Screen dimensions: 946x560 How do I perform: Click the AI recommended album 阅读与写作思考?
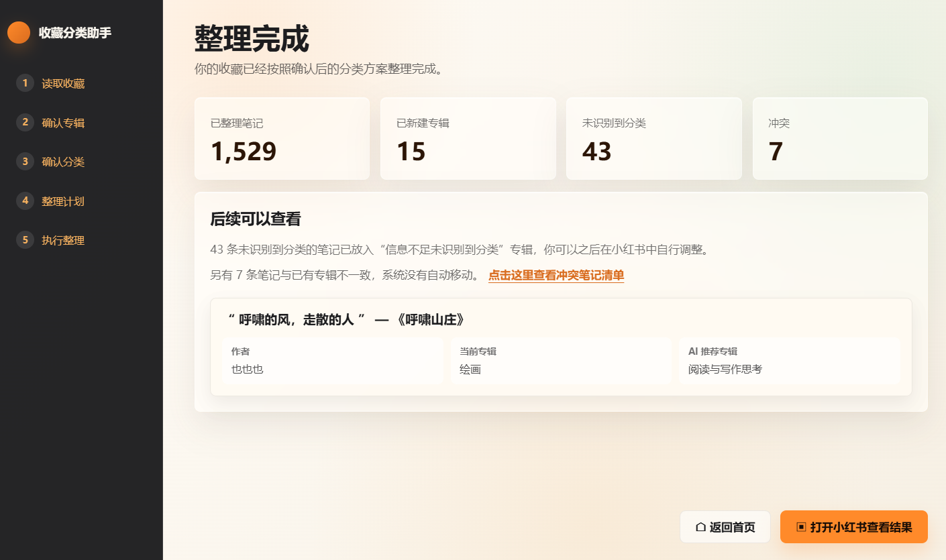coord(725,369)
